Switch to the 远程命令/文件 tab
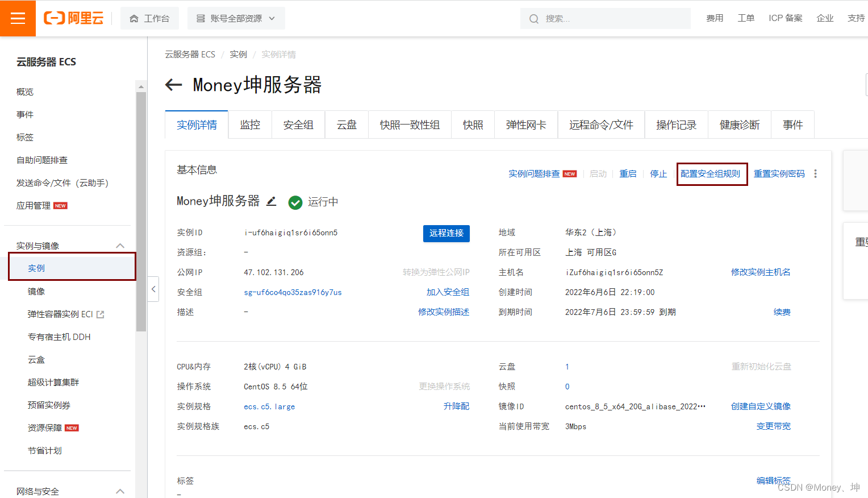 [x=601, y=125]
